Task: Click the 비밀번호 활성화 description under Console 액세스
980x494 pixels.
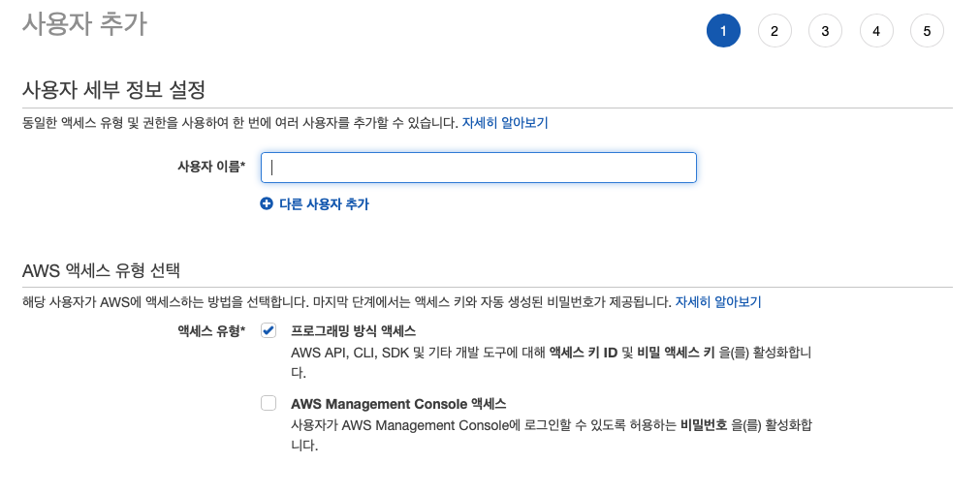Action: [x=552, y=435]
